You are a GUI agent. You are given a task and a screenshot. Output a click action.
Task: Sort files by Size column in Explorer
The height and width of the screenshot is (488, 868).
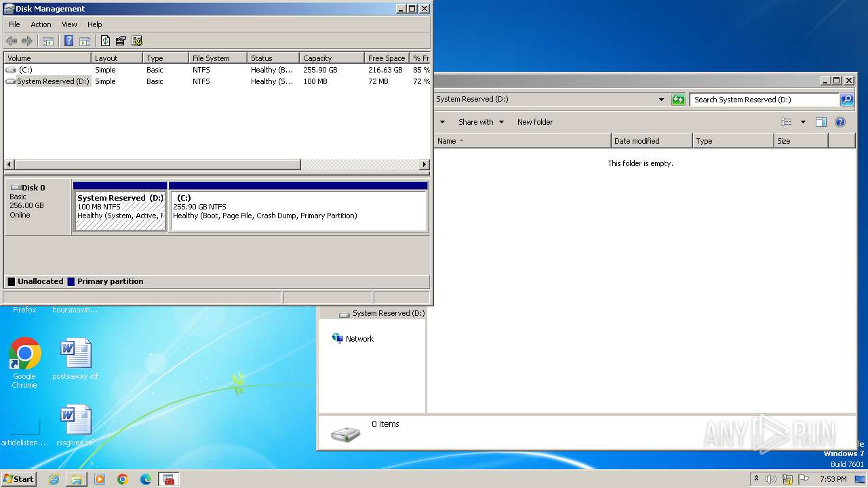click(801, 141)
